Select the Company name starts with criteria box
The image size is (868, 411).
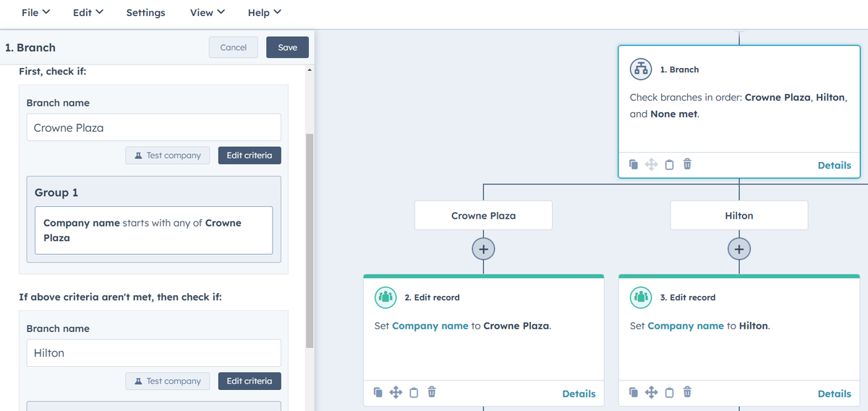[x=153, y=230]
